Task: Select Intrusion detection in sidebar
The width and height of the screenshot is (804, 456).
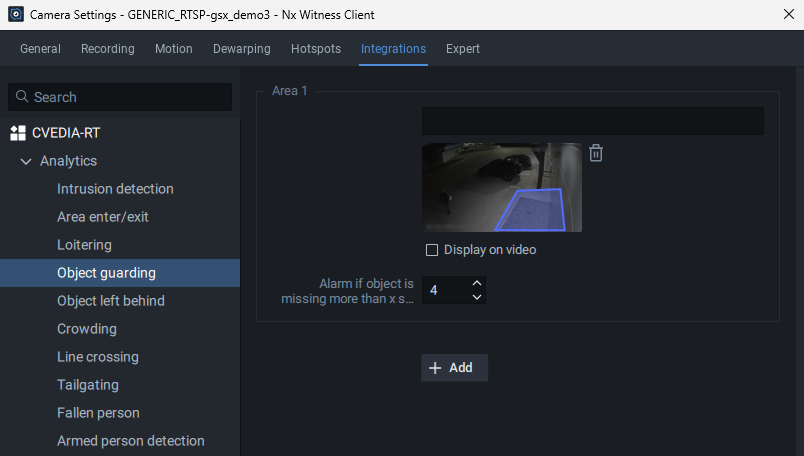Action: (x=115, y=189)
